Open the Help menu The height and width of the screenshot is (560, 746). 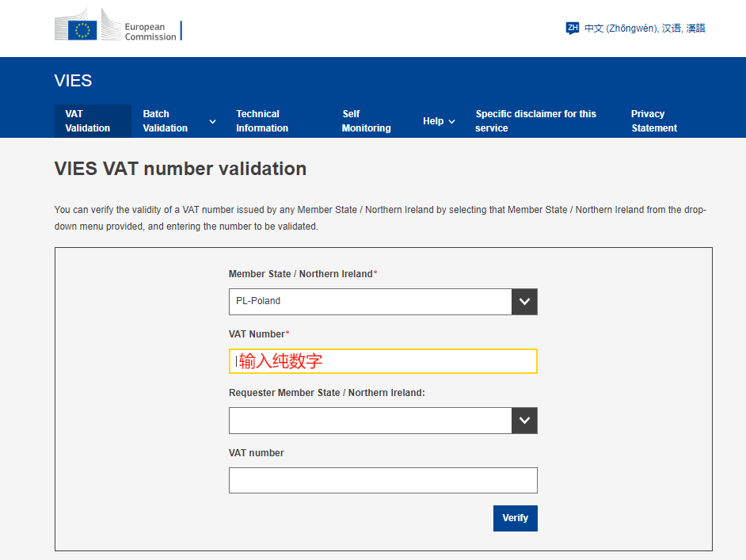pyautogui.click(x=433, y=121)
